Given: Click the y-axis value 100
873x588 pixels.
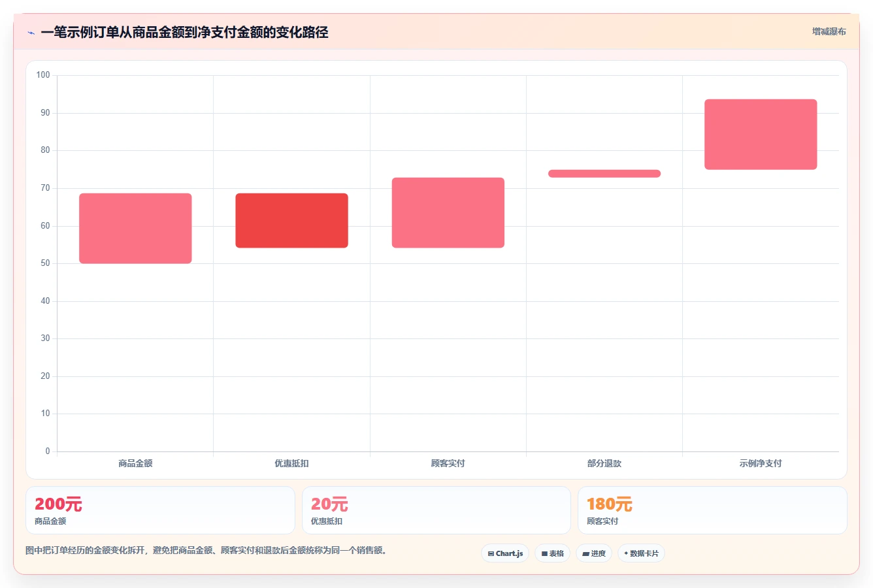Looking at the screenshot, I should pyautogui.click(x=43, y=75).
